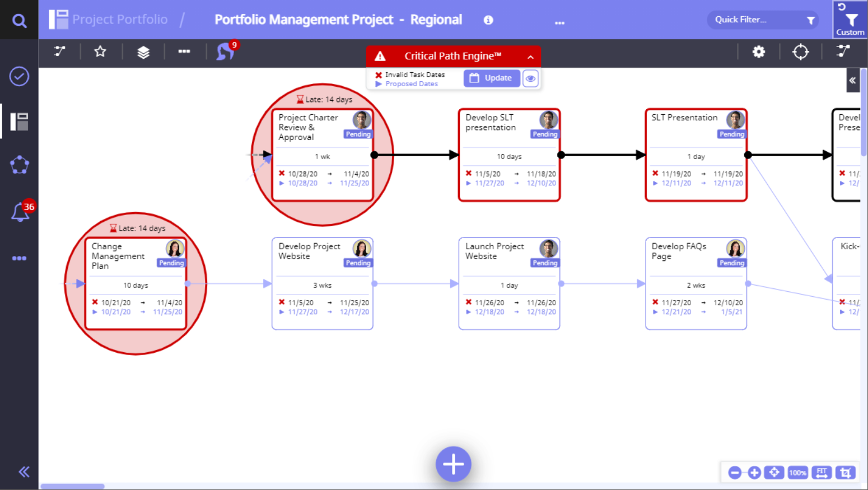Screen dimensions: 868x490
Task: Collapse the Critical Path Engine panel
Action: pyautogui.click(x=530, y=57)
